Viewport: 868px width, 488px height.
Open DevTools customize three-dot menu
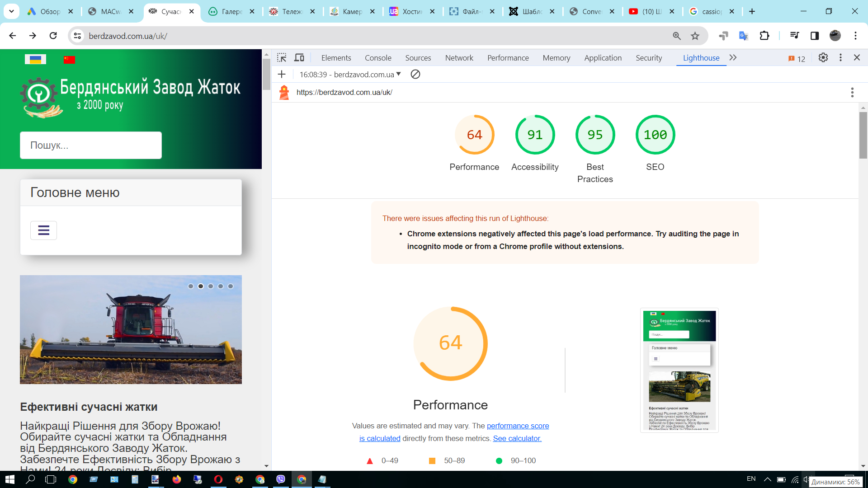tap(840, 57)
